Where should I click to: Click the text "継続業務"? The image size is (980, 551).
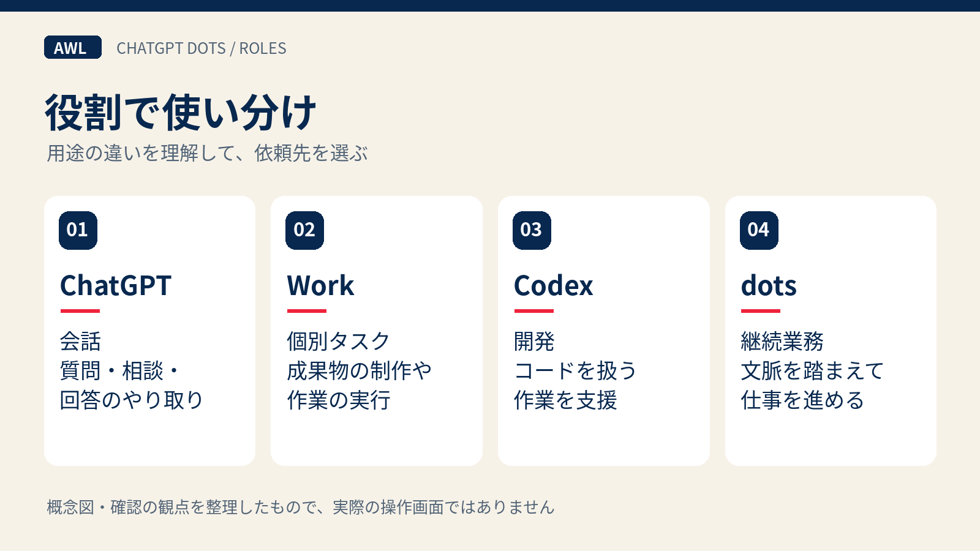(782, 342)
